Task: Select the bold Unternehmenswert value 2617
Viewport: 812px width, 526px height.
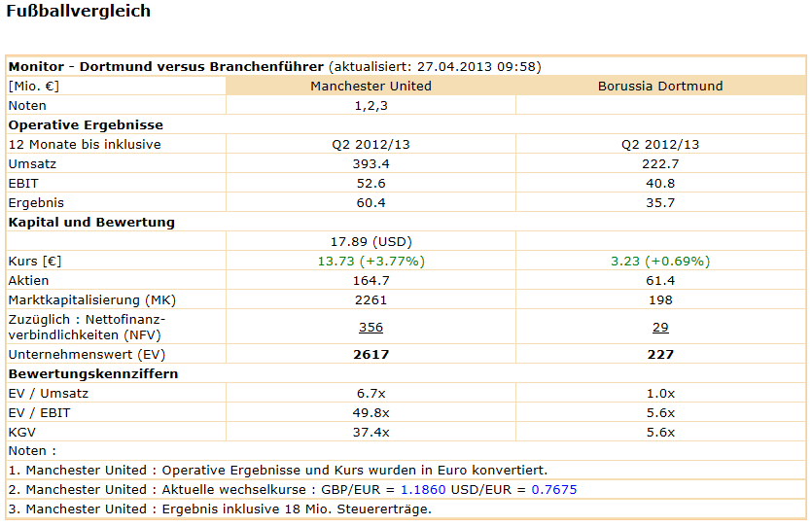Action: pyautogui.click(x=371, y=355)
